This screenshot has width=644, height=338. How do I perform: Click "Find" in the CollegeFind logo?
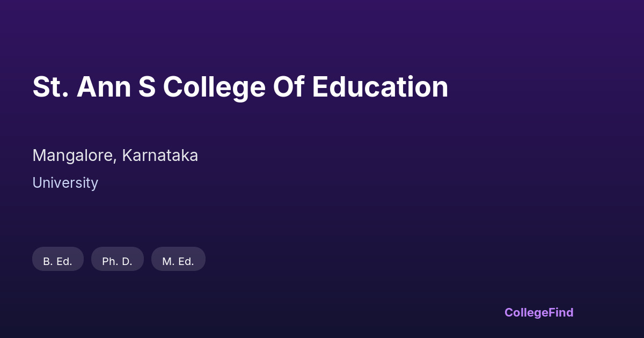(x=559, y=312)
